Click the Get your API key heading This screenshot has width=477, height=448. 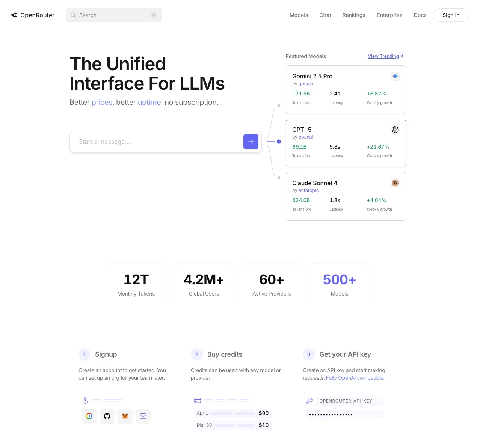tap(345, 354)
